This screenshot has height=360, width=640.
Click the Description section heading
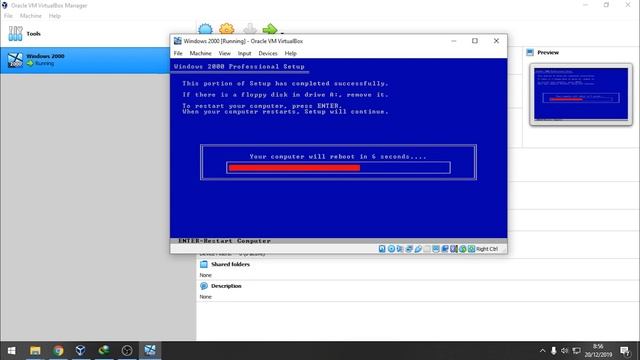(x=226, y=286)
